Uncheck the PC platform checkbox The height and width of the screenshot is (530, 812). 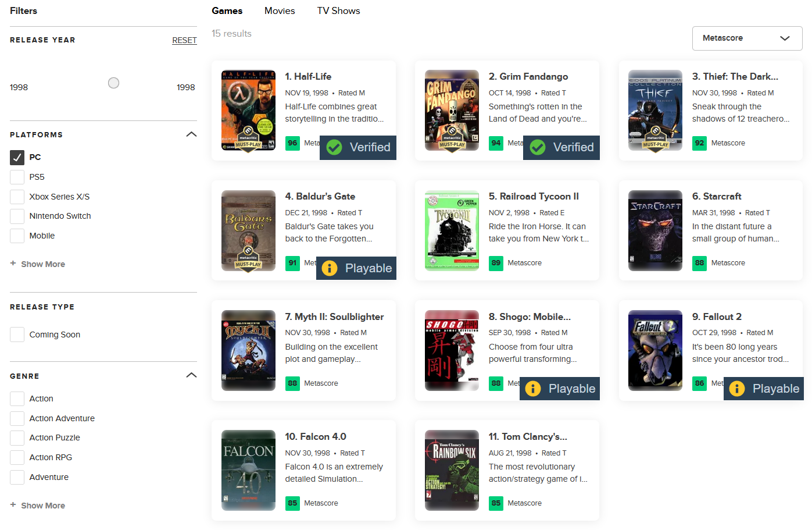tap(17, 157)
